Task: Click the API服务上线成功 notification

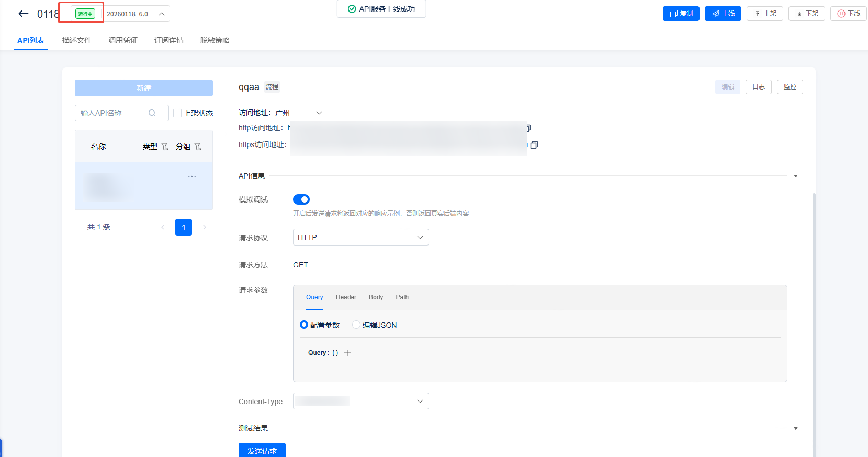Action: pyautogui.click(x=381, y=9)
